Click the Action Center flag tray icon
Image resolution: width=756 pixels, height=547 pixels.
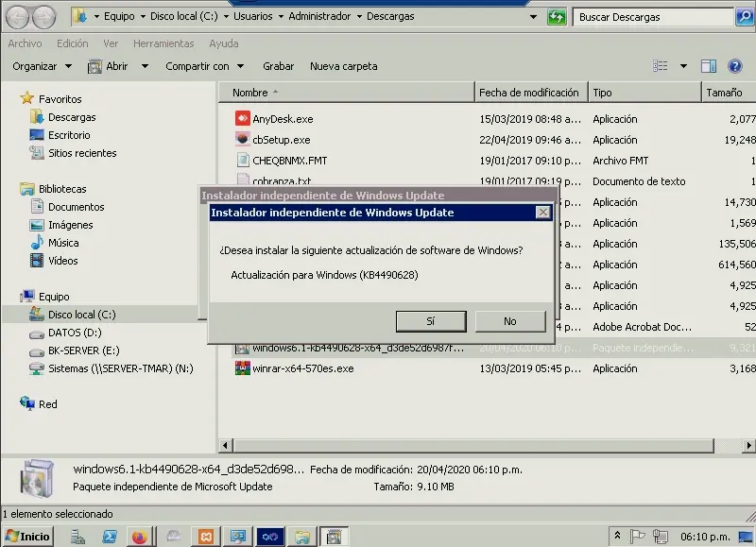pyautogui.click(x=637, y=536)
